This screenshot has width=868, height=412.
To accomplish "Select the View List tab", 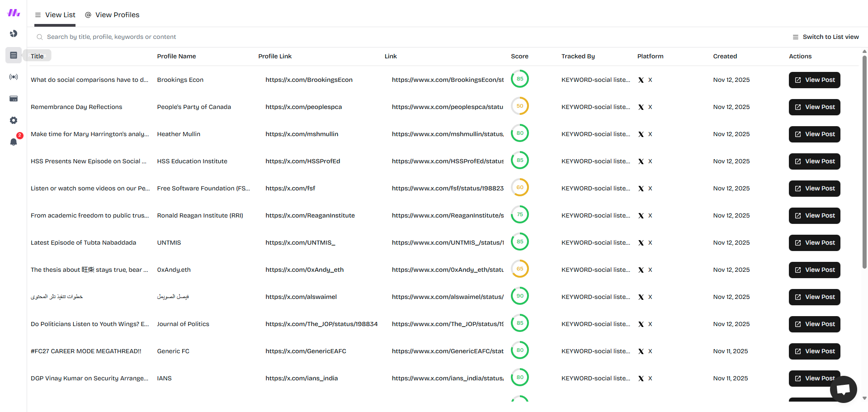I will pyautogui.click(x=55, y=14).
